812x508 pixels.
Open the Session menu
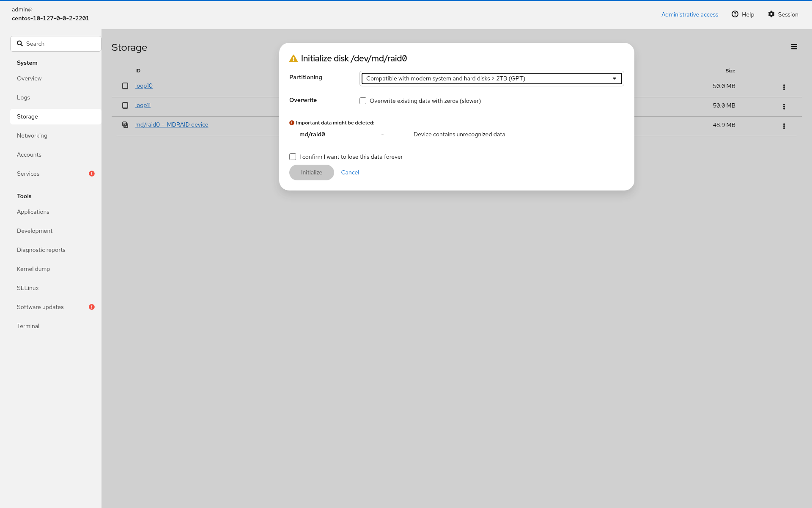coord(783,14)
